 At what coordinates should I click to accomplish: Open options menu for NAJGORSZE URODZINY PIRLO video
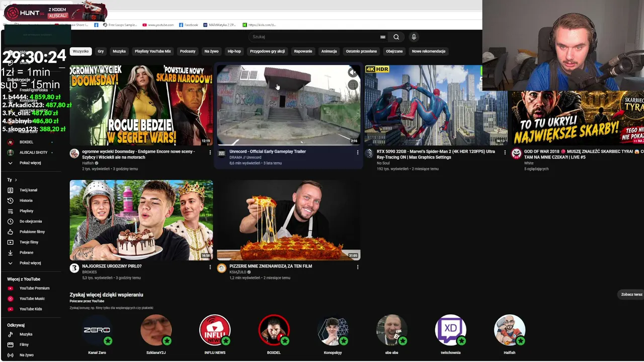pos(210,267)
